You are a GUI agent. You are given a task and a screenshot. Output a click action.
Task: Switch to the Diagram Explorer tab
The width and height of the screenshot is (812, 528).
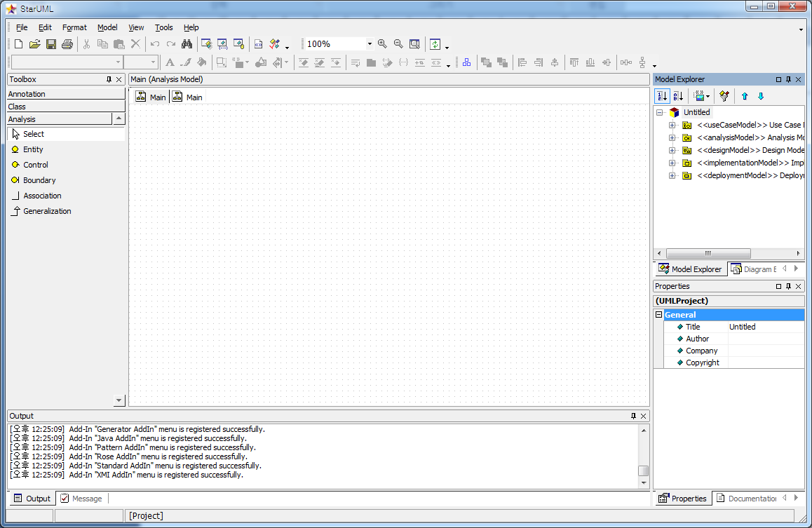[754, 269]
